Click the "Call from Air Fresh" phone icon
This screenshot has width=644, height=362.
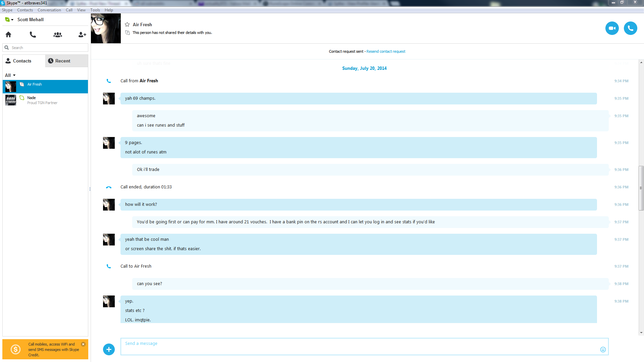tap(109, 81)
